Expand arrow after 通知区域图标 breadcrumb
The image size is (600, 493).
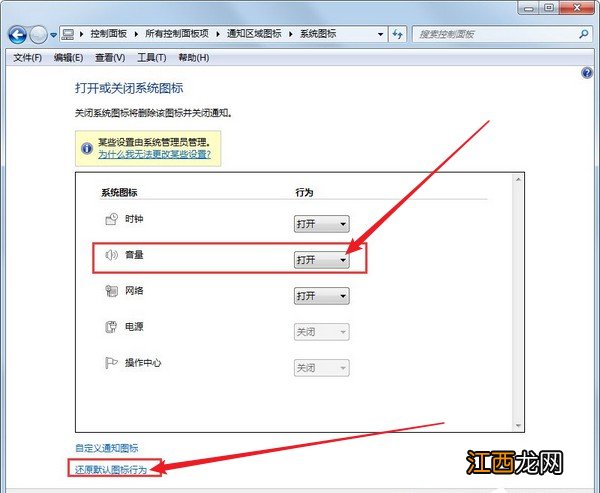[x=291, y=34]
